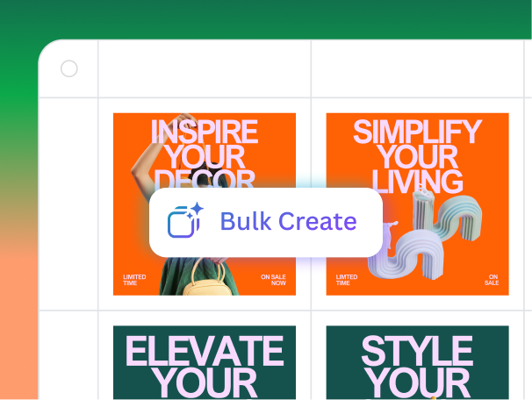532x400 pixels.
Task: Click ON SALE text on Simplify design
Action: 492,280
